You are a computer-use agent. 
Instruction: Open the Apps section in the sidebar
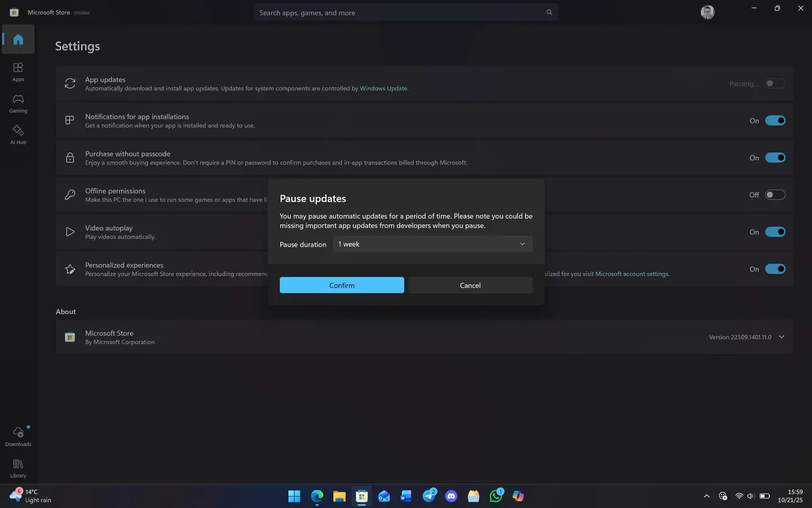tap(18, 72)
